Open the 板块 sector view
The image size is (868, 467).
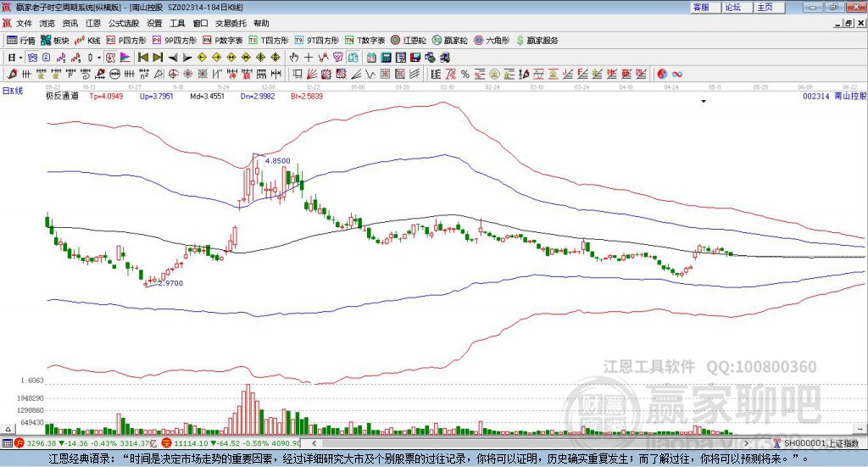coord(55,41)
